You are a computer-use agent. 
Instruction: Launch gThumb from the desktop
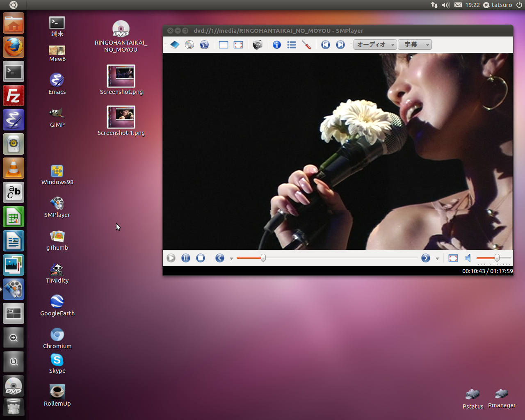(x=57, y=240)
